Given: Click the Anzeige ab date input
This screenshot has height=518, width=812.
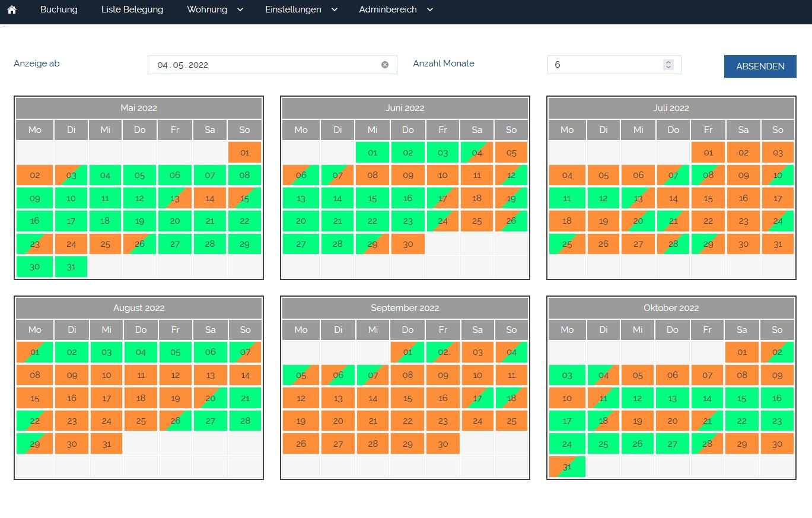Looking at the screenshot, I should (261, 65).
